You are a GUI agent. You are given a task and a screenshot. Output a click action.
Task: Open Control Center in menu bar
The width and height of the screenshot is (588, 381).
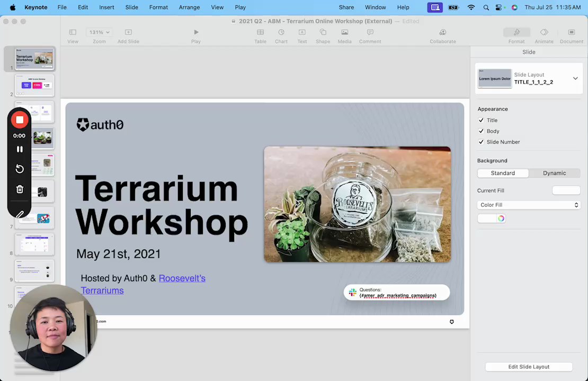click(499, 7)
